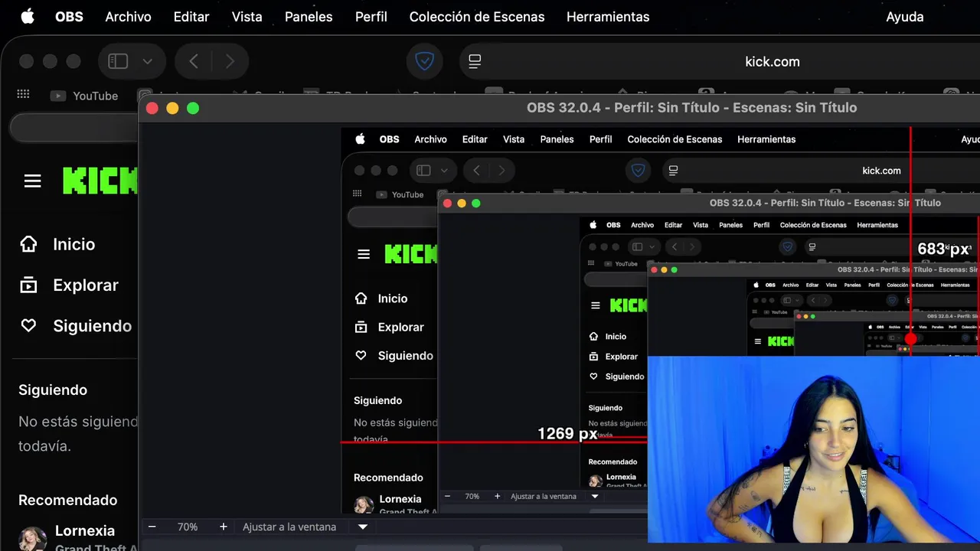Open the apps grid in bookmarks bar

click(x=23, y=94)
